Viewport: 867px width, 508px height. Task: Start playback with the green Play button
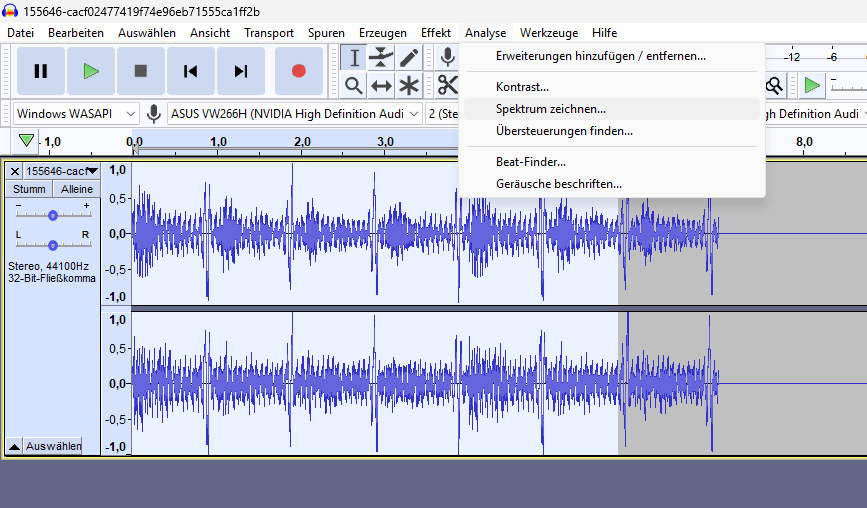(x=91, y=71)
